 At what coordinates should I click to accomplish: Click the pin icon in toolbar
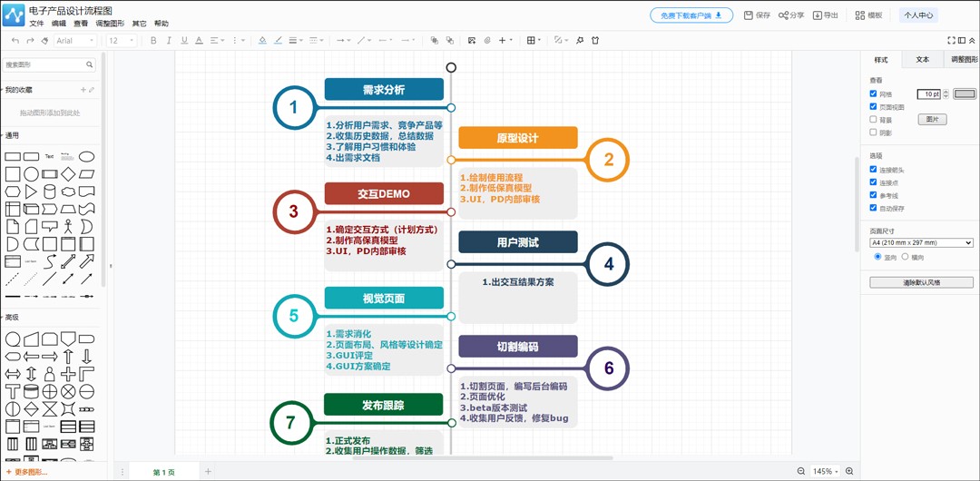coord(579,41)
